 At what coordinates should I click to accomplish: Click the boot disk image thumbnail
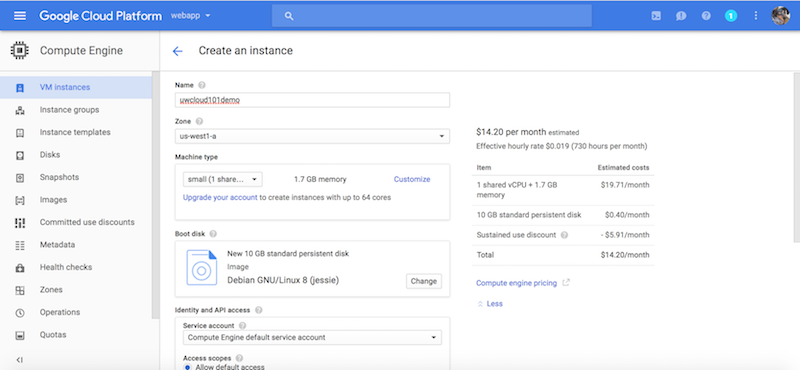[202, 267]
